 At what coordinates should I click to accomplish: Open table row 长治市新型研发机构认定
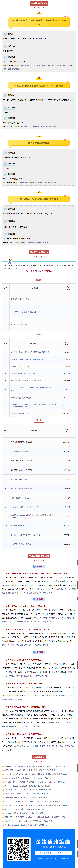(x=39, y=498)
